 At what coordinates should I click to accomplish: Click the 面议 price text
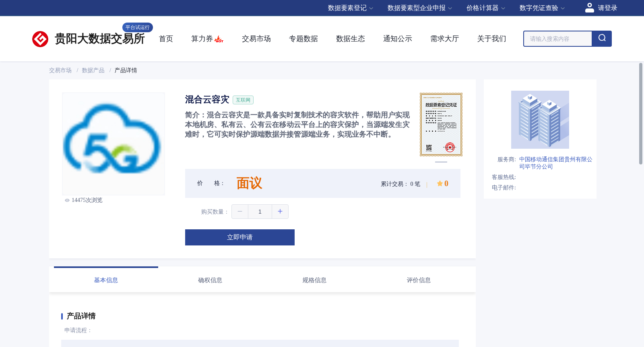(x=249, y=183)
